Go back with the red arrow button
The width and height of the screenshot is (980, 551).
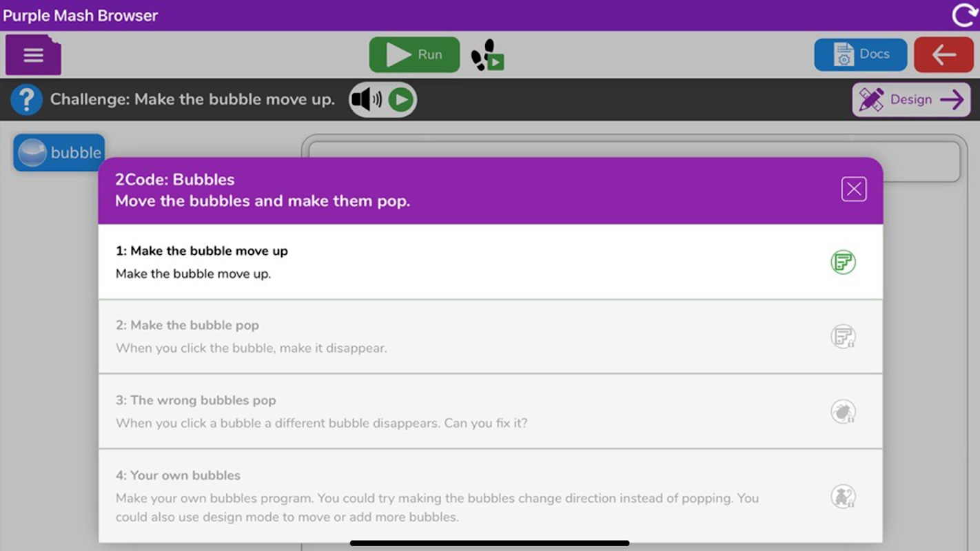[x=943, y=54]
